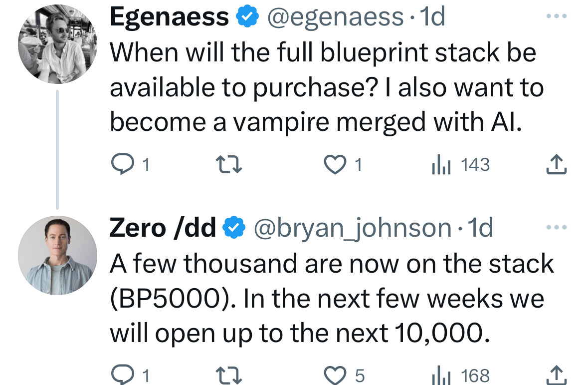
Task: Click the 1d timestamp on Zero's reply
Action: point(480,228)
